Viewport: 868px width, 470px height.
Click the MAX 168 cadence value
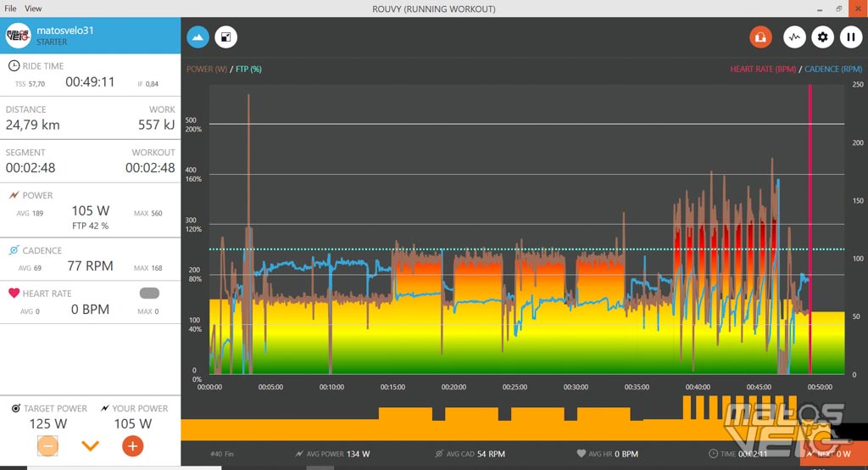[147, 268]
